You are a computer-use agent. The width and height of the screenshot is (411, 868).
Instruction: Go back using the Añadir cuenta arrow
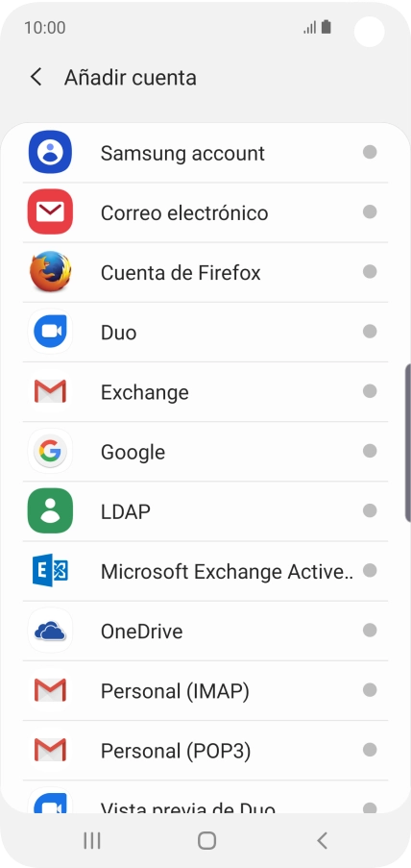pyautogui.click(x=36, y=77)
